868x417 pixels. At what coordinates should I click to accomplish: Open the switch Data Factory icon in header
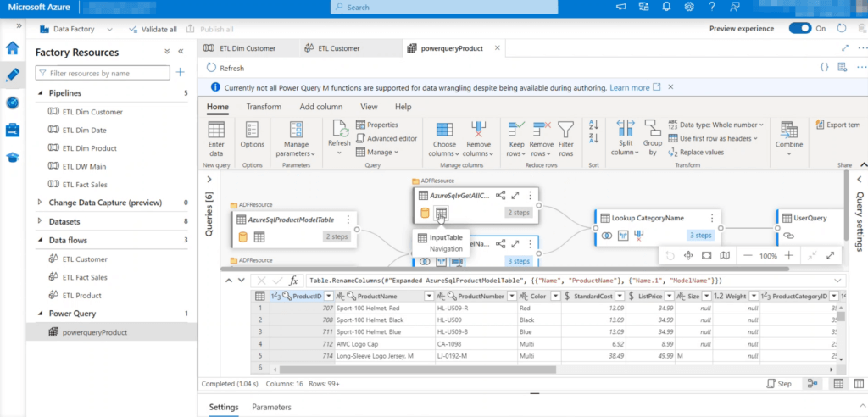(644, 7)
